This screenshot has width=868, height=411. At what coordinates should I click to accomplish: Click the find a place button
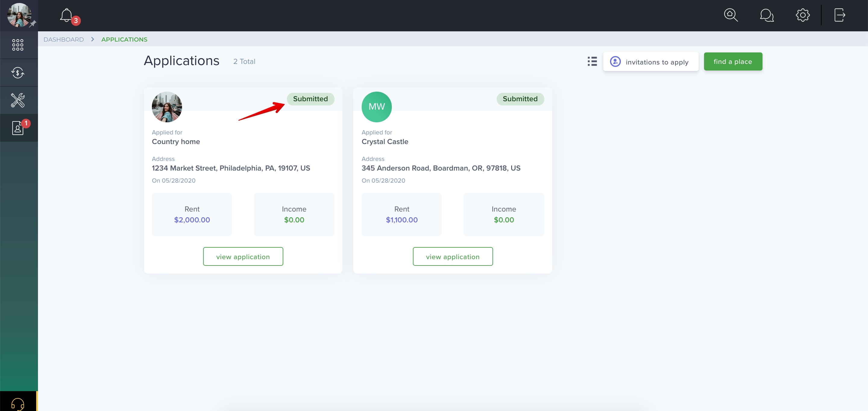point(733,62)
